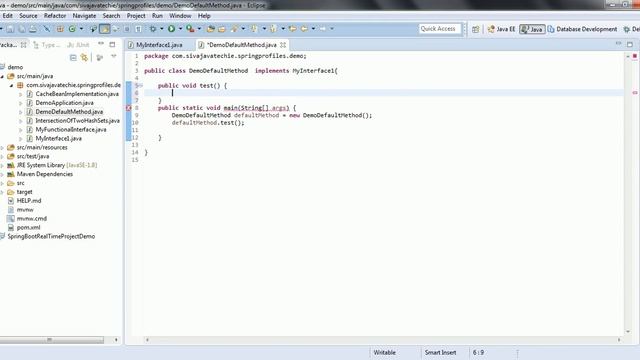
Task: Click the 'Smart Insert' status bar entry
Action: tap(440, 353)
